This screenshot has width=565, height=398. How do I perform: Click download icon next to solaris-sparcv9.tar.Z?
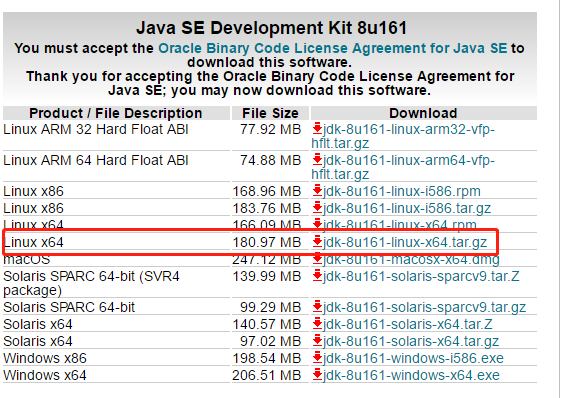[x=317, y=276]
